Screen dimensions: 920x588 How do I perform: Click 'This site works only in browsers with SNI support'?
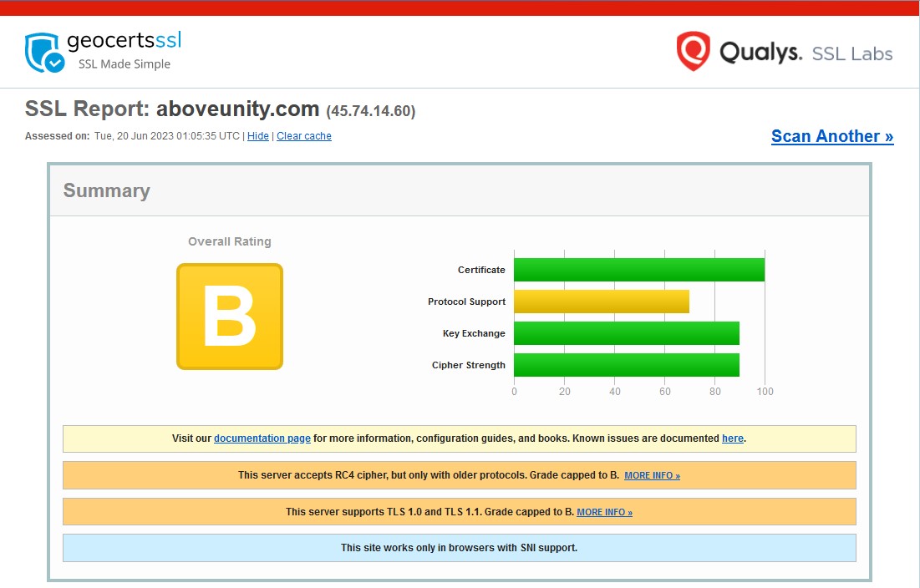pyautogui.click(x=460, y=548)
